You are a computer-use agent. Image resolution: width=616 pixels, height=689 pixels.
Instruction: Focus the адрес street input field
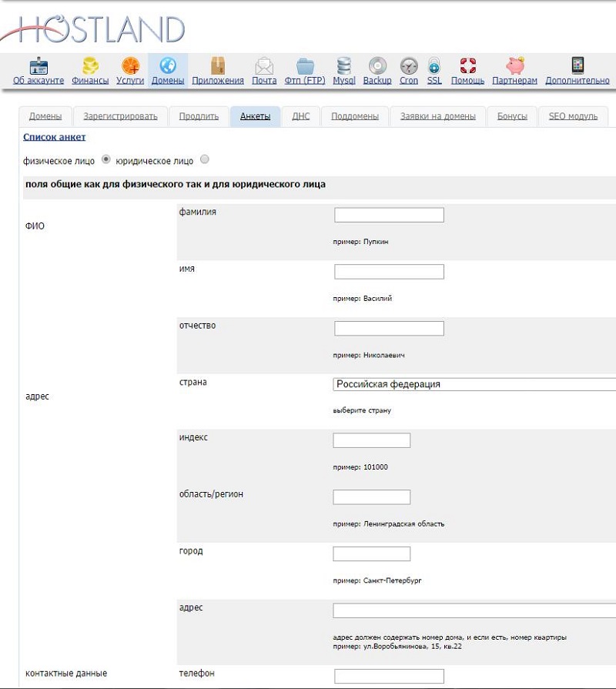click(474, 610)
